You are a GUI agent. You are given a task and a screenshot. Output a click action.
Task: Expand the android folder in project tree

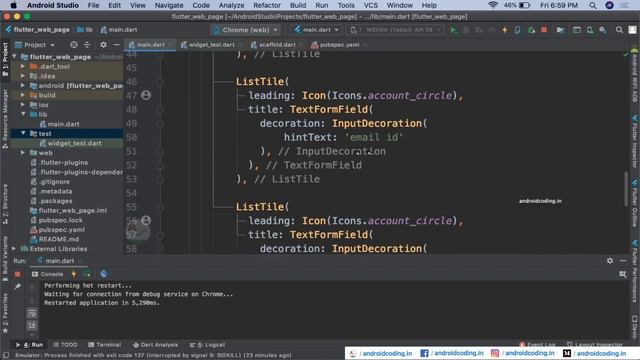(x=23, y=85)
